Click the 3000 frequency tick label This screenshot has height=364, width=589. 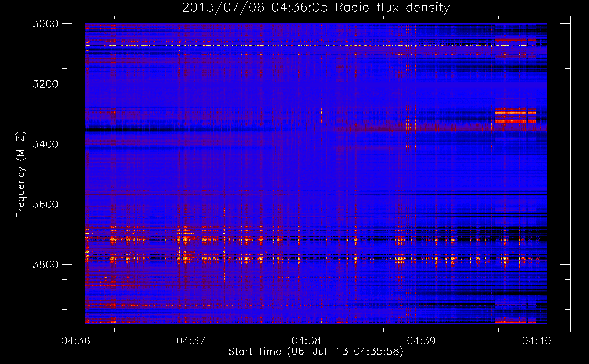click(46, 24)
